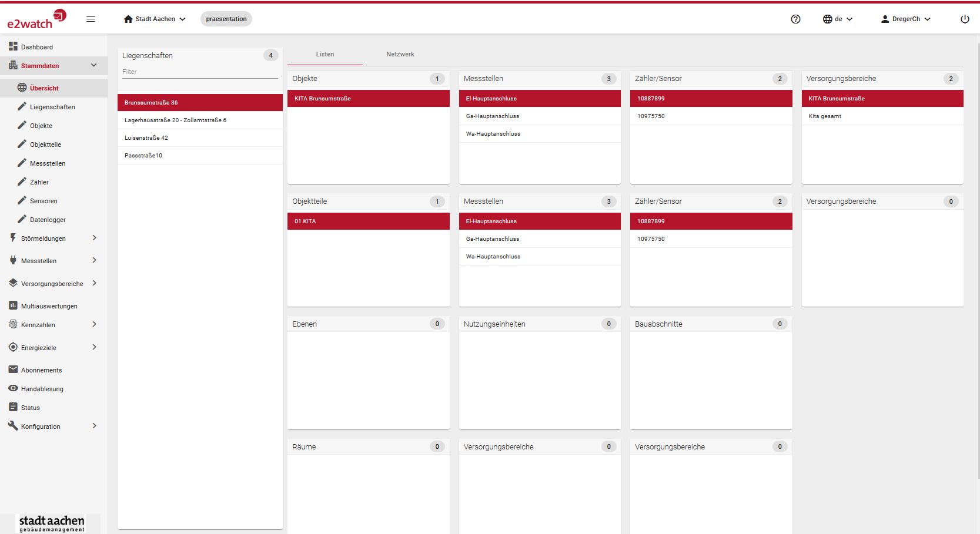Open the DregerCh user menu
Image resolution: width=980 pixels, height=534 pixels.
(x=905, y=19)
